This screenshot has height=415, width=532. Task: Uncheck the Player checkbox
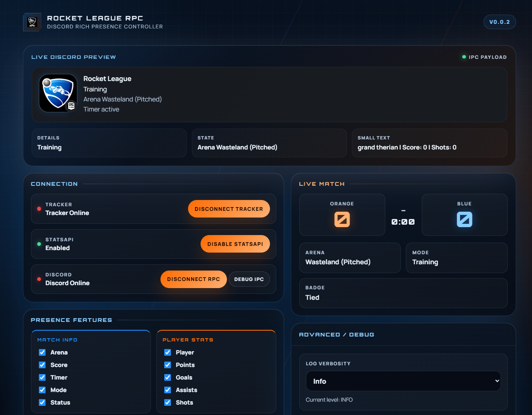(x=168, y=352)
